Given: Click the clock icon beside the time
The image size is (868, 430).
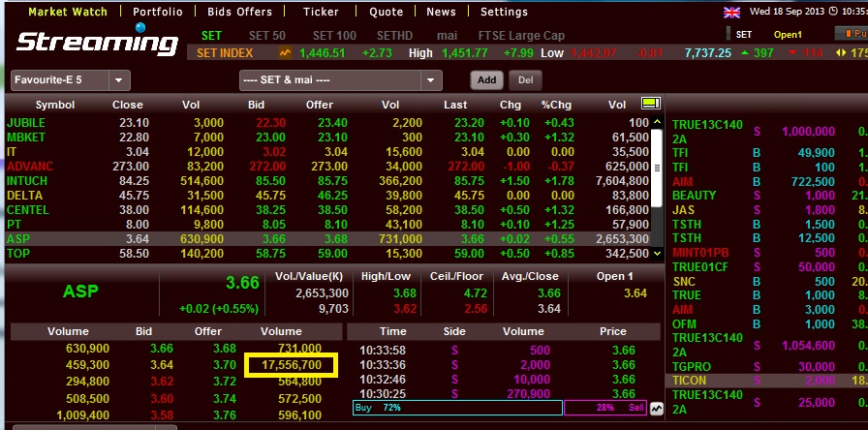Looking at the screenshot, I should tap(834, 11).
